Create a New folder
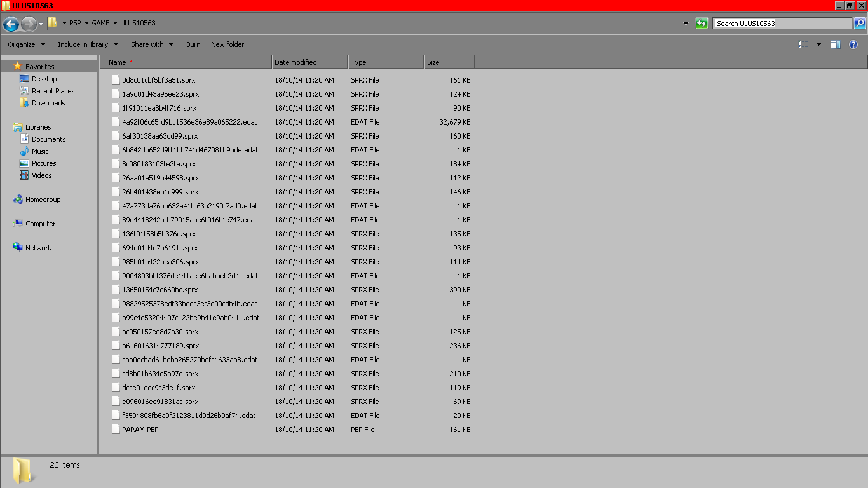Viewport: 868px width, 488px height. coord(227,44)
